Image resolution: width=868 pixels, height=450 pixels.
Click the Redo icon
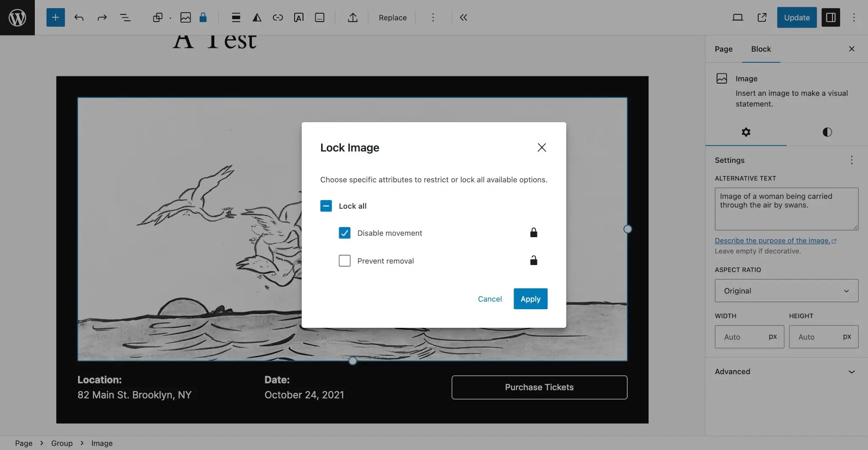click(x=102, y=17)
